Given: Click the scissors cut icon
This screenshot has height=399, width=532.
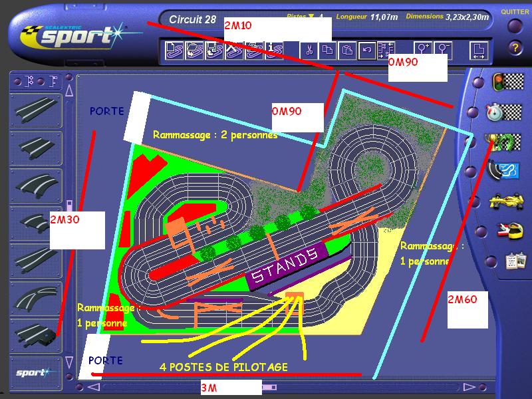Looking at the screenshot, I should pyautogui.click(x=309, y=50).
